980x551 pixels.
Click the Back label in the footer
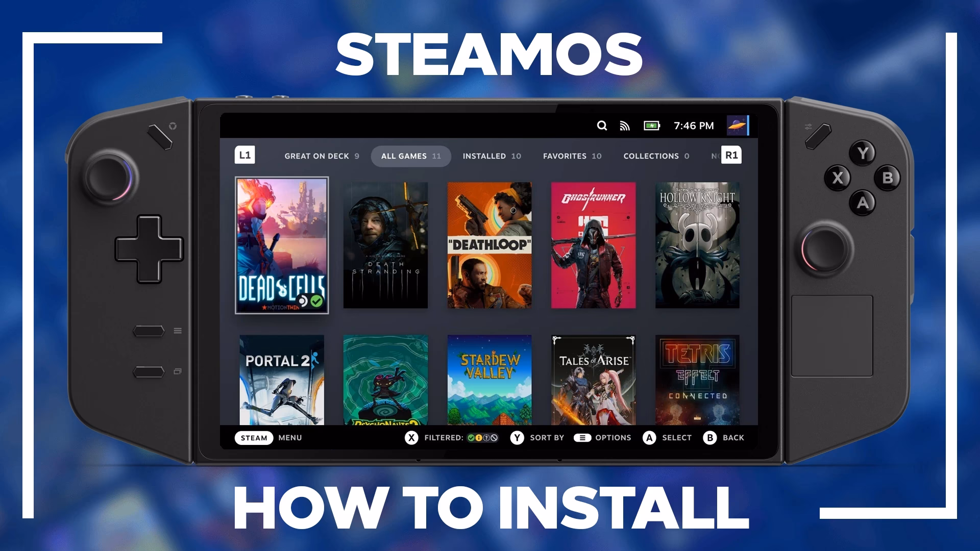tap(733, 438)
